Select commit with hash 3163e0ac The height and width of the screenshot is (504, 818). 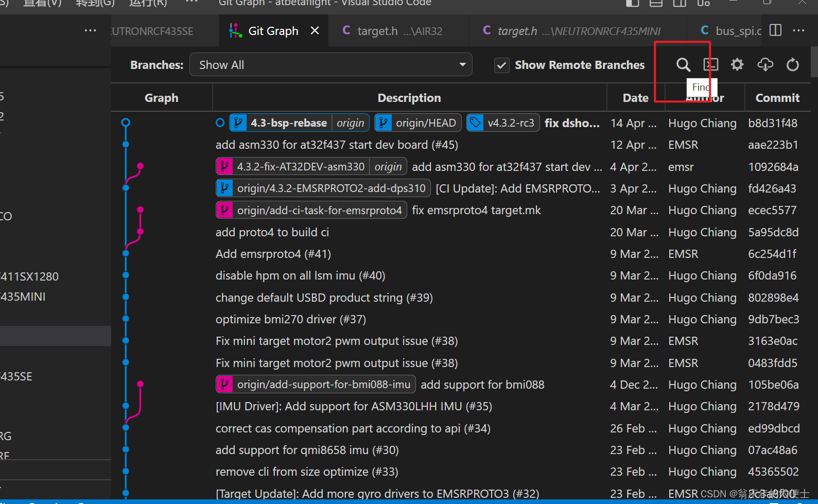point(773,341)
